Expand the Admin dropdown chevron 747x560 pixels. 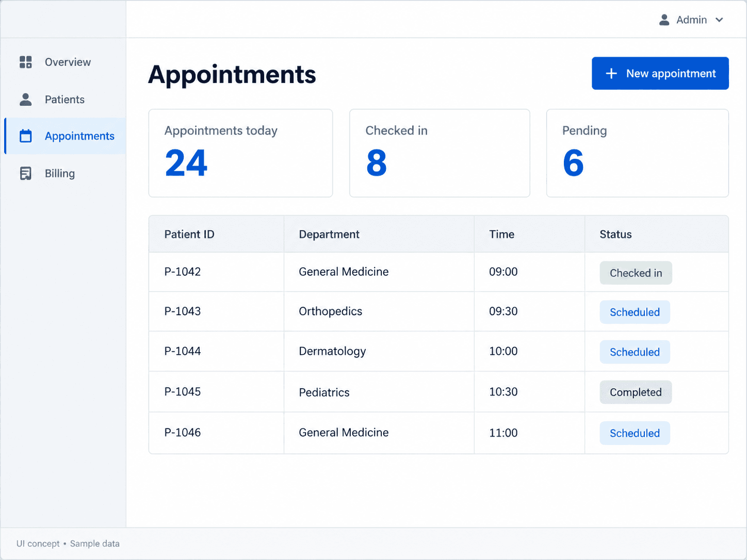tap(719, 20)
